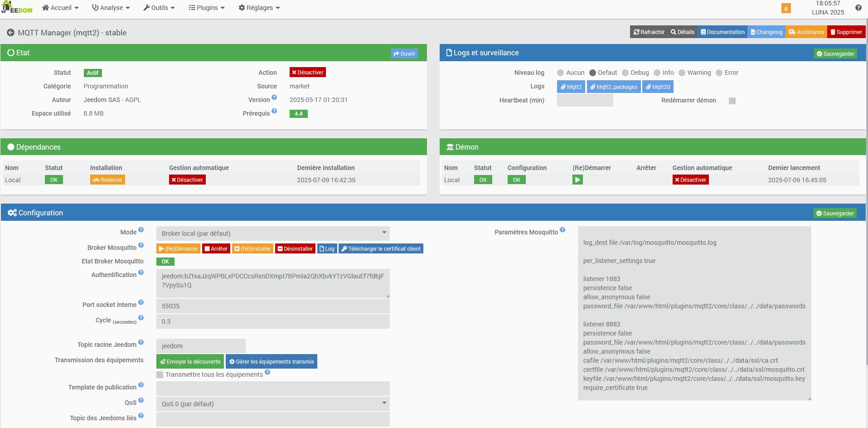Click the Paramètres Mosquitto text area
The height and width of the screenshot is (428, 868).
pos(694,313)
